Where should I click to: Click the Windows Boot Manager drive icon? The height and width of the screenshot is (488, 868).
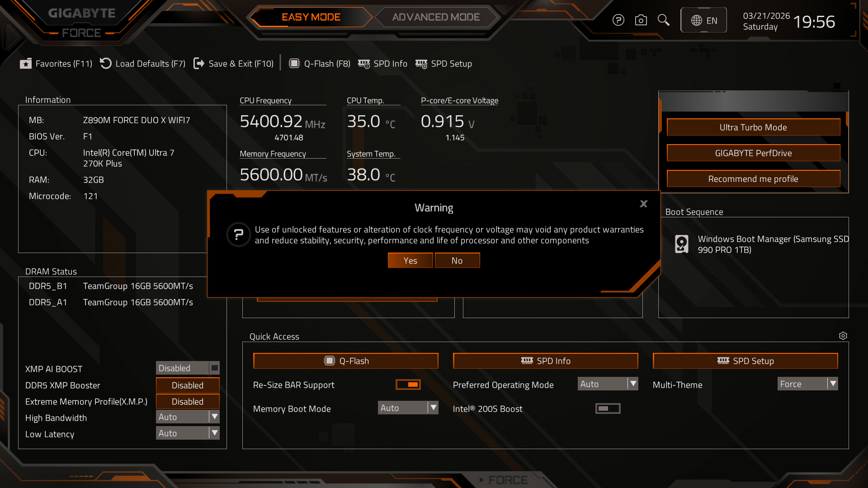(681, 244)
